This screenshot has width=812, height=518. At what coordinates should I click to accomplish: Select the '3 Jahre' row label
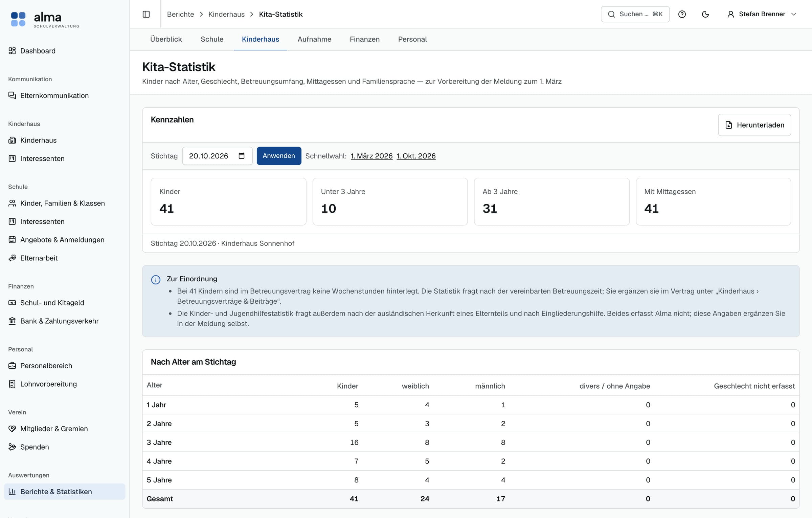(x=159, y=443)
